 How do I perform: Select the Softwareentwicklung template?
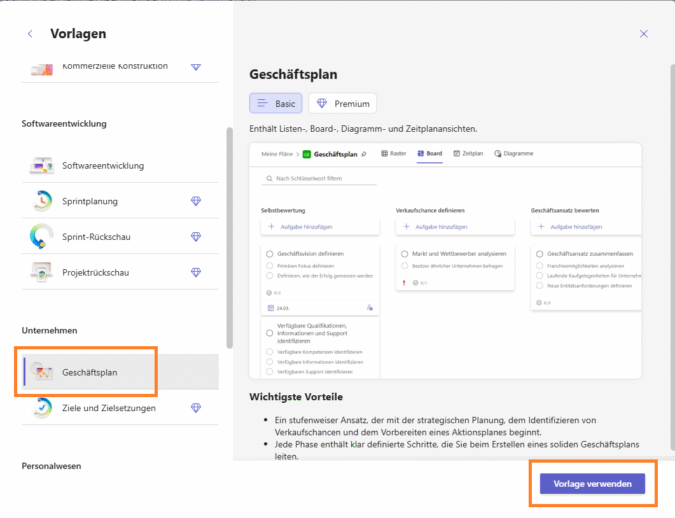[x=102, y=166]
